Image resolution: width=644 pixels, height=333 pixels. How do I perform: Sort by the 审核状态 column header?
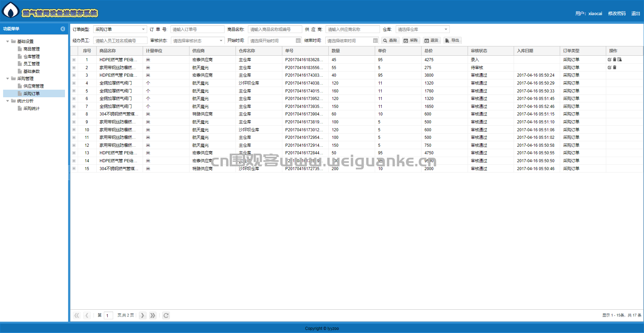(x=491, y=51)
